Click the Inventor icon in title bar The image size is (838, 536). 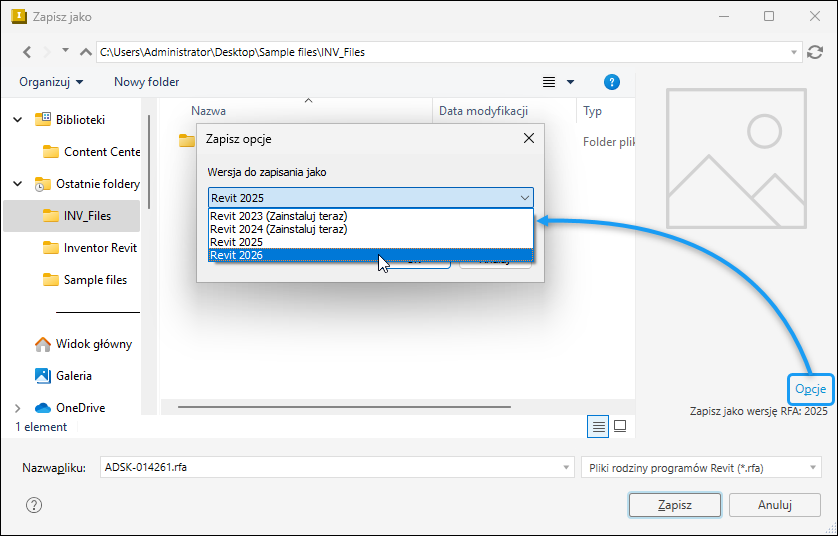(x=18, y=17)
